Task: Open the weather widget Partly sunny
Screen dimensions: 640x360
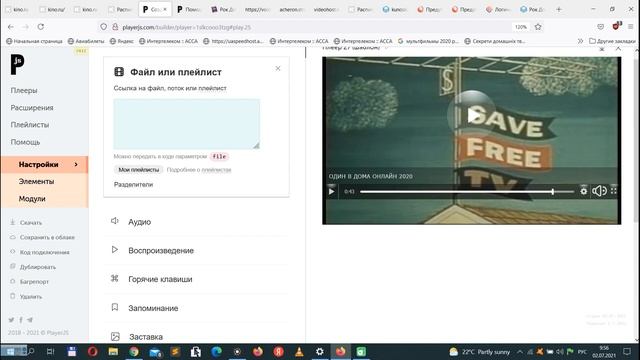Action: (480, 352)
